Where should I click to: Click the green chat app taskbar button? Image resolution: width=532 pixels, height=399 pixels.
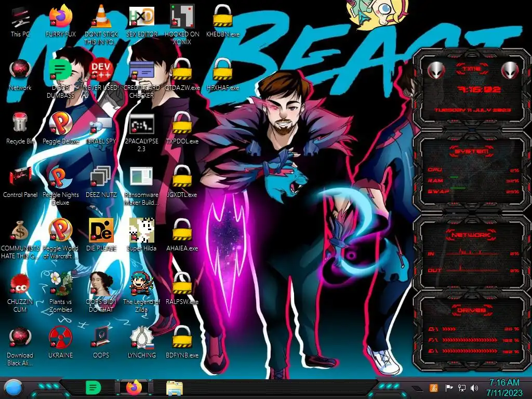[x=94, y=388]
